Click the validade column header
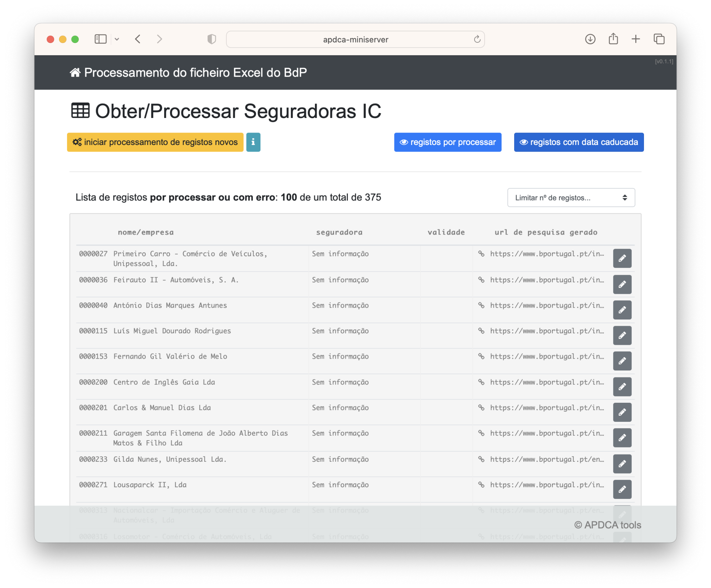This screenshot has width=711, height=588. click(x=446, y=232)
